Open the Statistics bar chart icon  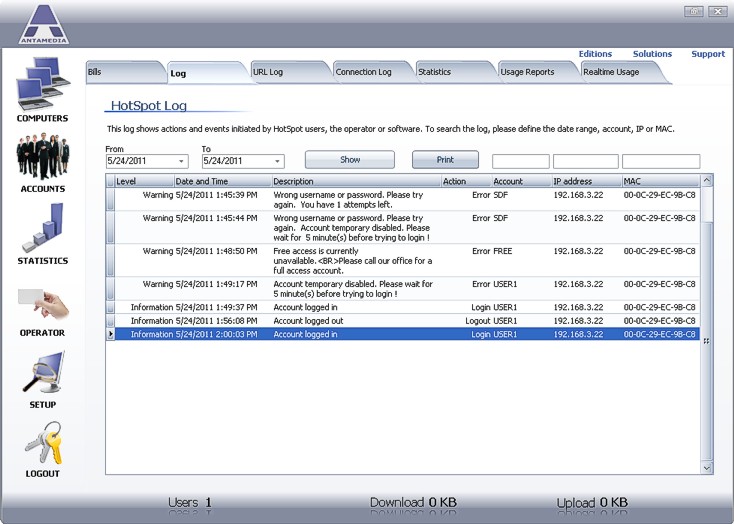pyautogui.click(x=42, y=228)
